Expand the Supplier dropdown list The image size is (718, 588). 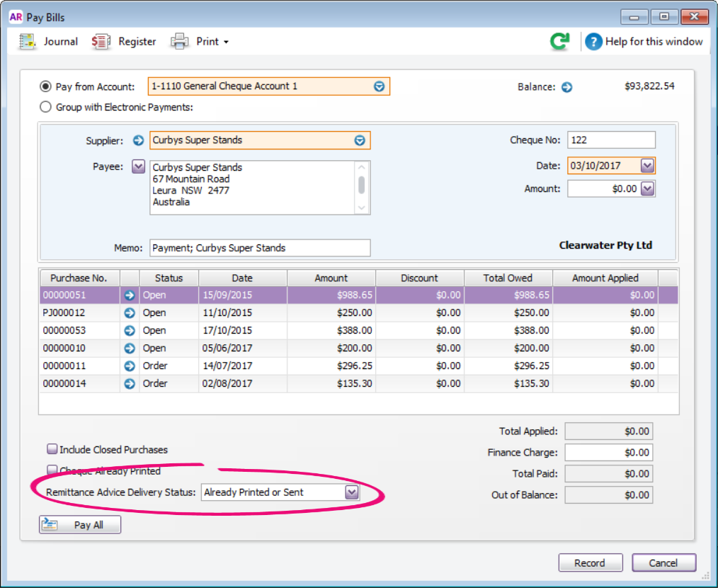coord(360,140)
